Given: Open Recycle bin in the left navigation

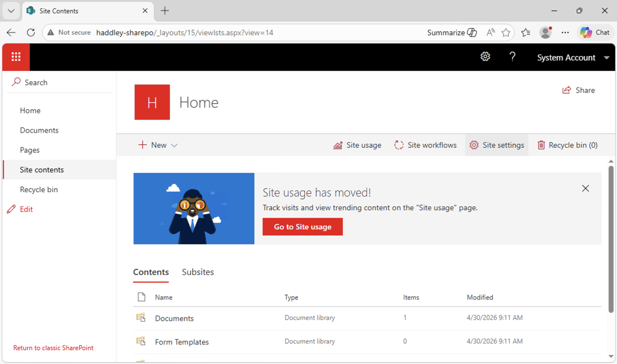Looking at the screenshot, I should (x=39, y=189).
